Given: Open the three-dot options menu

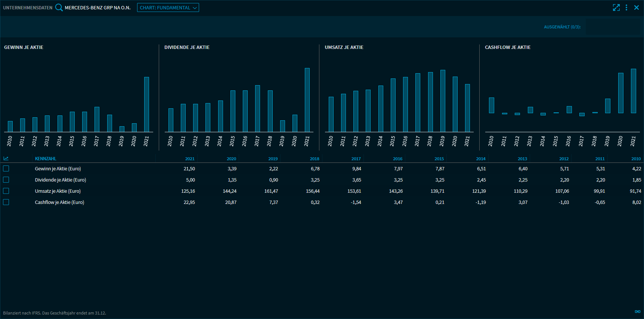Looking at the screenshot, I should [626, 7].
